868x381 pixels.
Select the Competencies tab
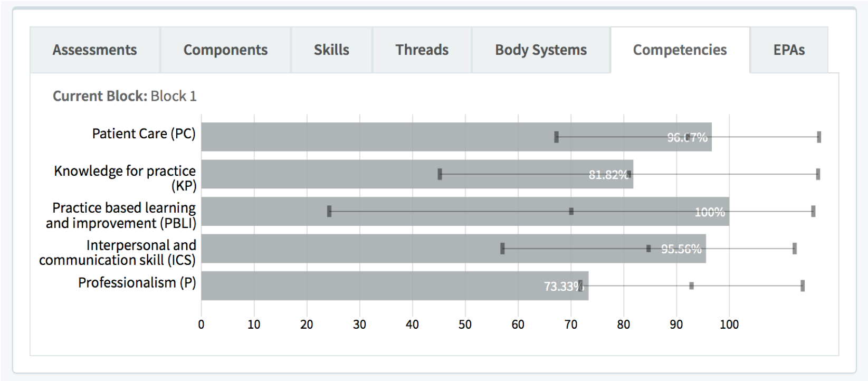tap(680, 50)
